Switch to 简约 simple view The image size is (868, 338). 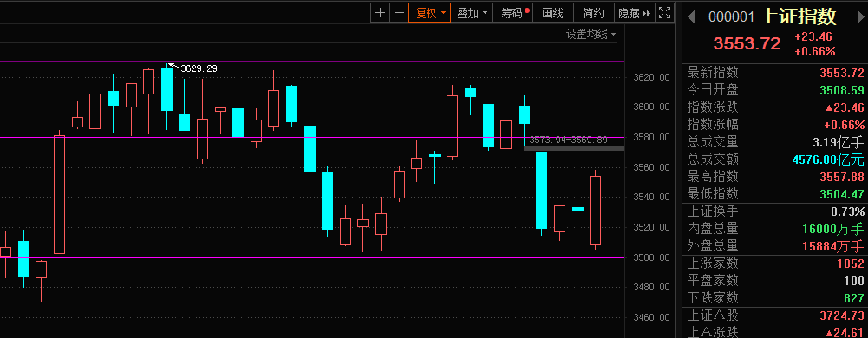click(593, 13)
